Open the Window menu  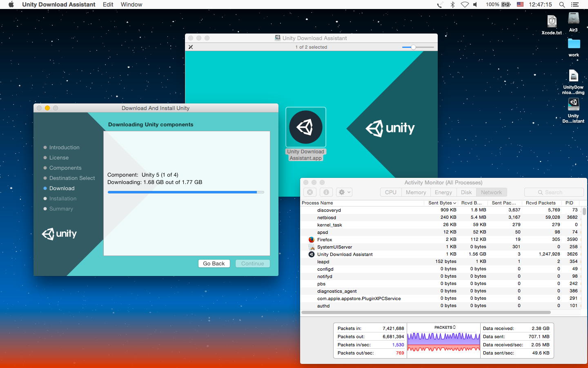click(x=131, y=4)
